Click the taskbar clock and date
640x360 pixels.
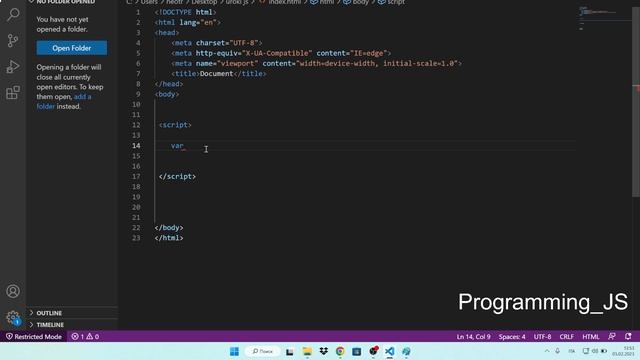(x=624, y=351)
